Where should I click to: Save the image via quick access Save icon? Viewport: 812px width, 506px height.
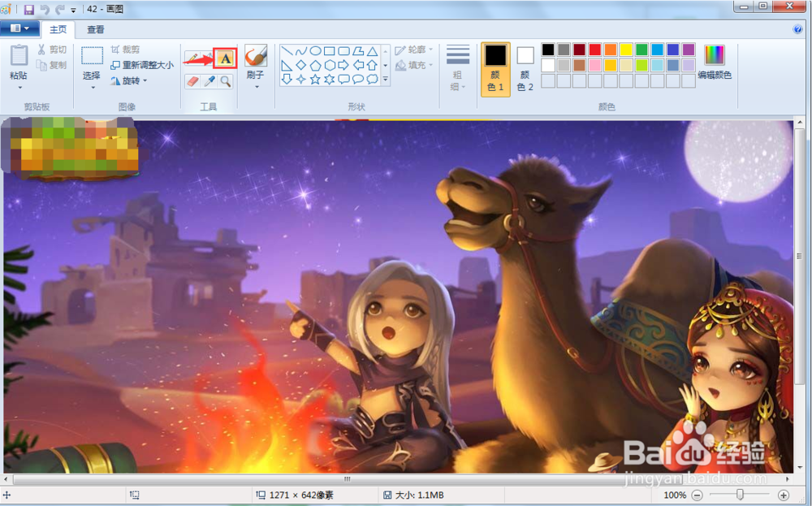coord(29,9)
